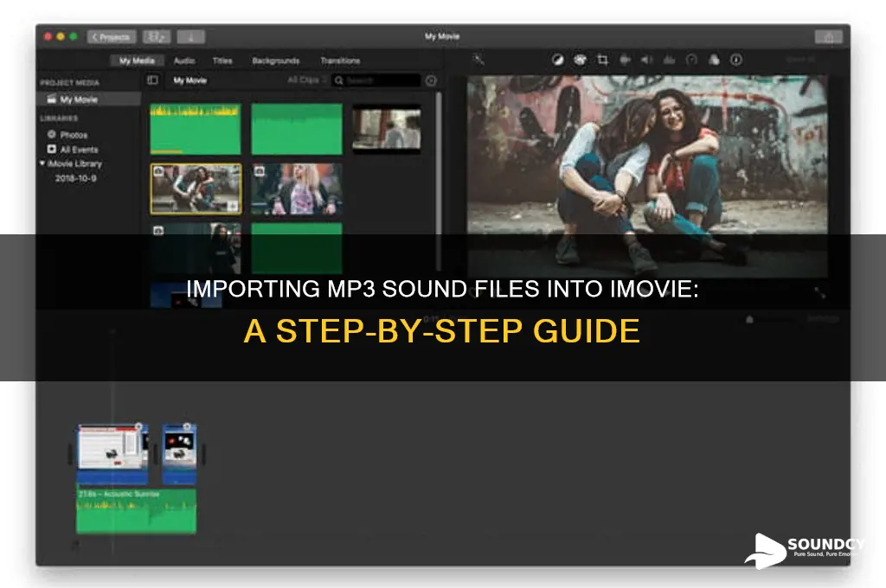Click the Reset All button
886x588 pixels.
pos(800,60)
